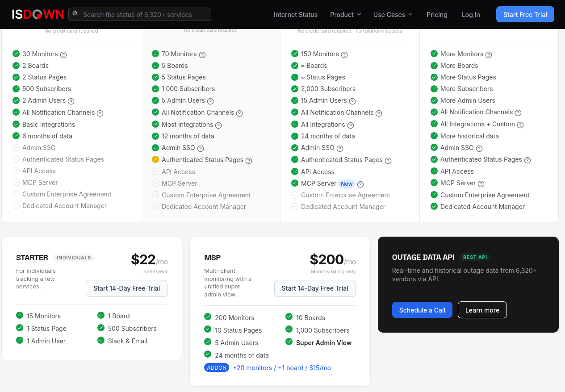Click green check next to Slack & Email
Screen dimensions: 565x392
click(101, 340)
